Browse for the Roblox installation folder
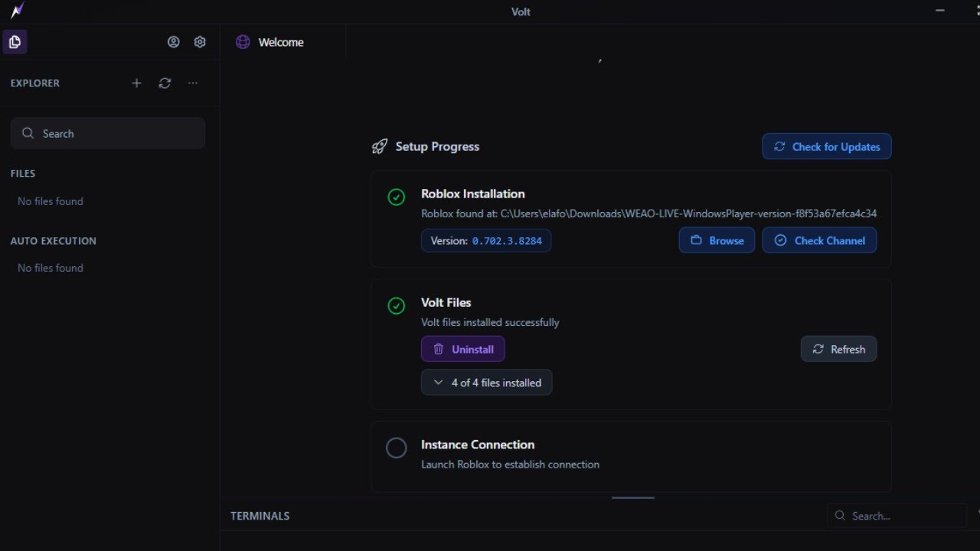980x551 pixels. pyautogui.click(x=717, y=240)
